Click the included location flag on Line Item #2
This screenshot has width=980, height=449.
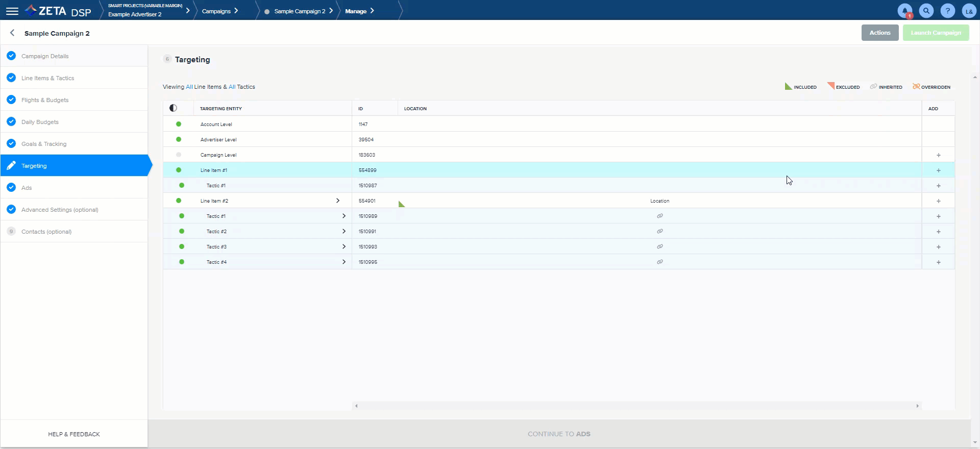tap(401, 204)
